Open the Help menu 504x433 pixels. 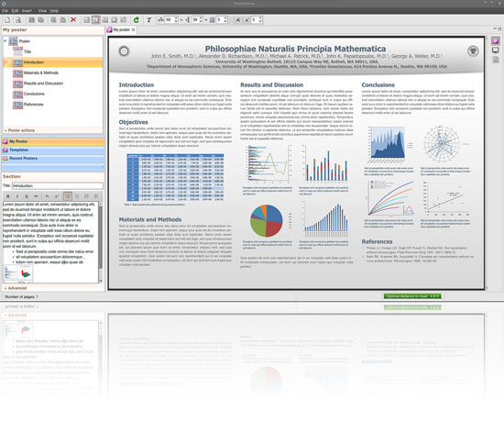(54, 11)
